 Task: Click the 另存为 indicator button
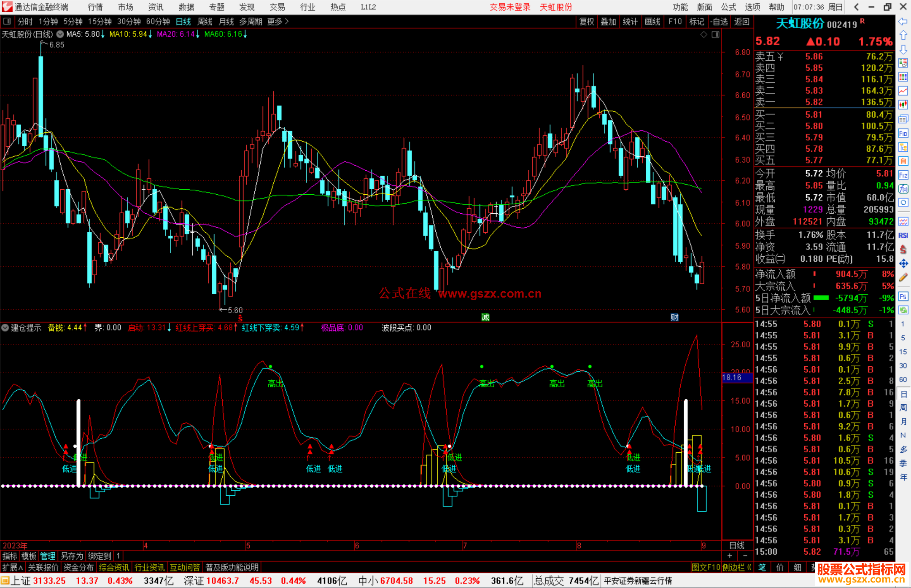(72, 556)
